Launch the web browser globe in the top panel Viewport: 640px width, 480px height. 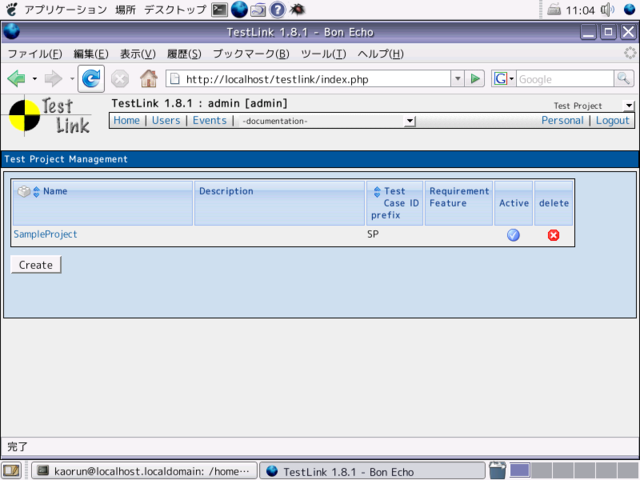(239, 9)
